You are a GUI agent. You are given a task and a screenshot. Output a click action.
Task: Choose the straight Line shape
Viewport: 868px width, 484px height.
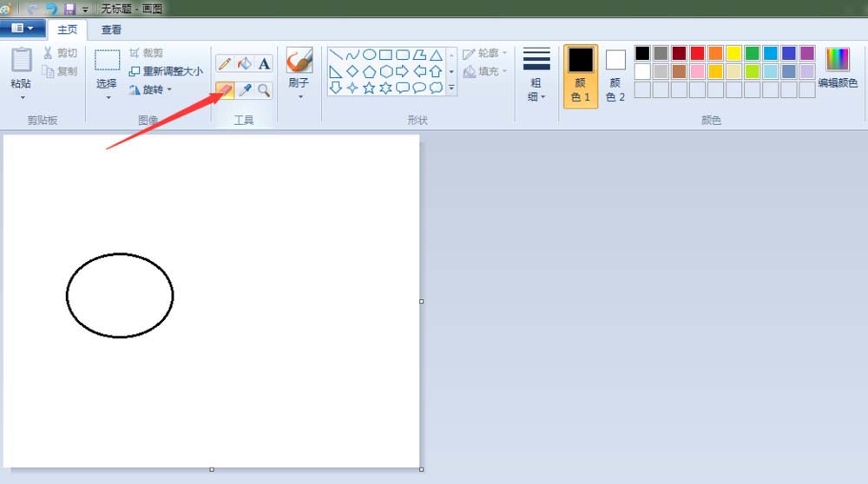tap(335, 55)
